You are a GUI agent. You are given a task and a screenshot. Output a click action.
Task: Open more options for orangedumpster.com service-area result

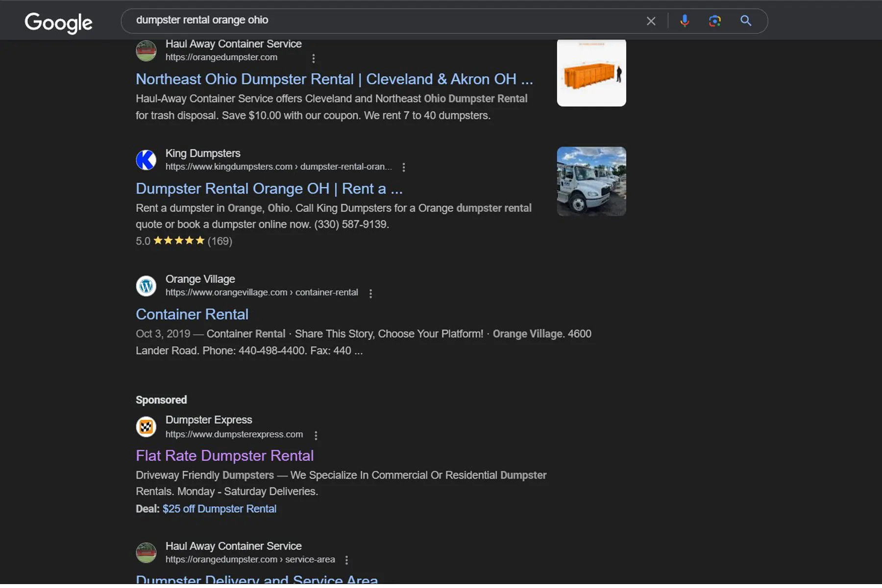(347, 560)
